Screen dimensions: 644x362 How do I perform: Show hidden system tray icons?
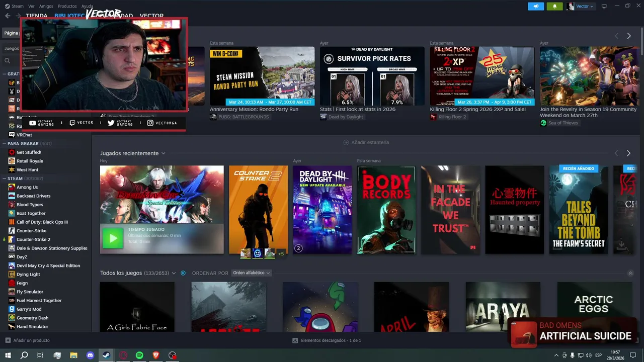coord(556,355)
